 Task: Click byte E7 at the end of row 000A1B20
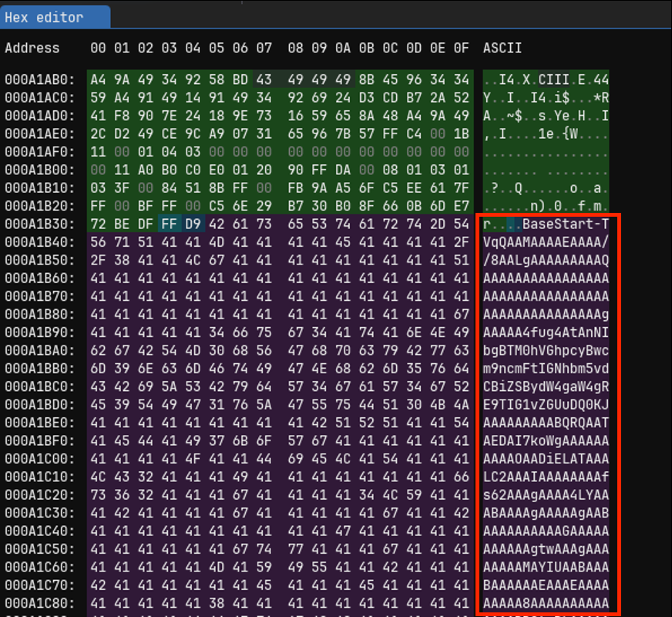tap(461, 206)
